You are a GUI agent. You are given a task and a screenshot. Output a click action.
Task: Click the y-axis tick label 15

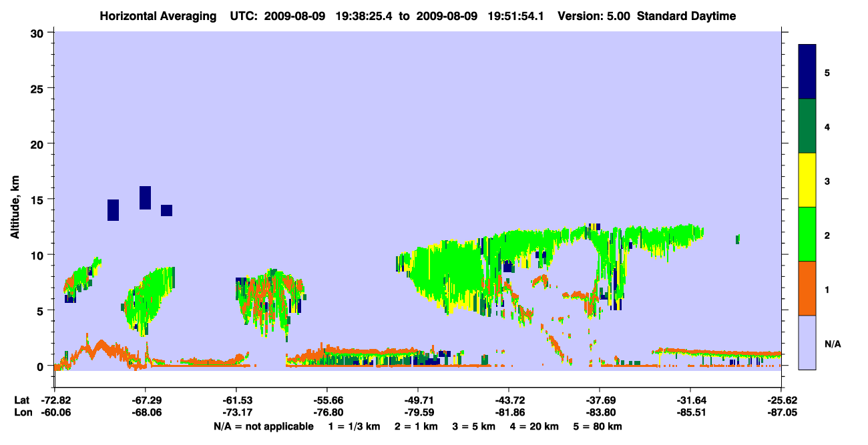[39, 199]
